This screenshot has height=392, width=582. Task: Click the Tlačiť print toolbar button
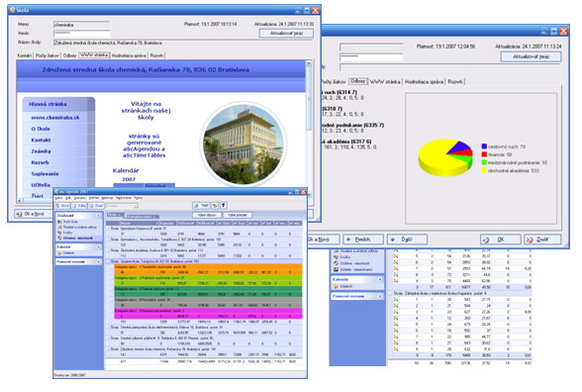tap(201, 205)
